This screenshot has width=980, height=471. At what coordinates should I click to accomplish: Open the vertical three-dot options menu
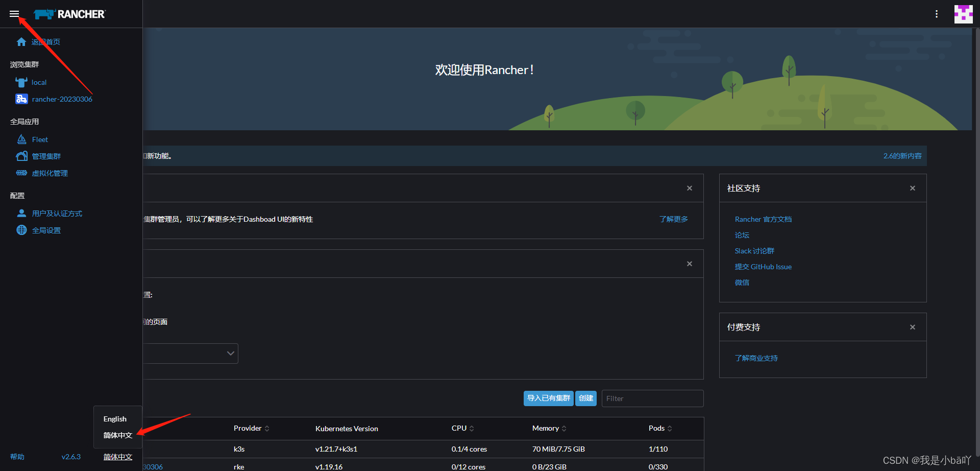click(937, 14)
